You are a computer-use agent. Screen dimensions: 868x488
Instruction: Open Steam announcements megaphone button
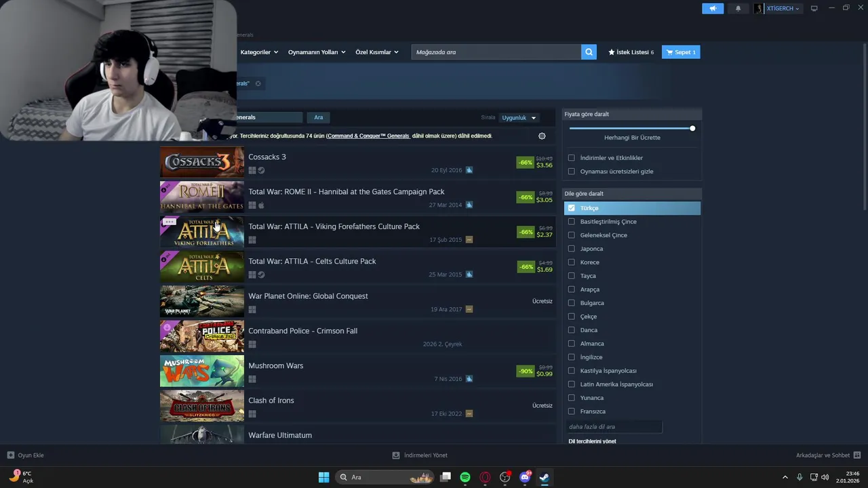tap(713, 8)
